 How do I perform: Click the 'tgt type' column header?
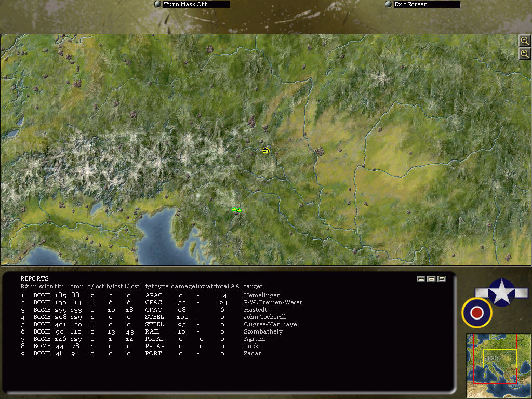[x=157, y=286]
